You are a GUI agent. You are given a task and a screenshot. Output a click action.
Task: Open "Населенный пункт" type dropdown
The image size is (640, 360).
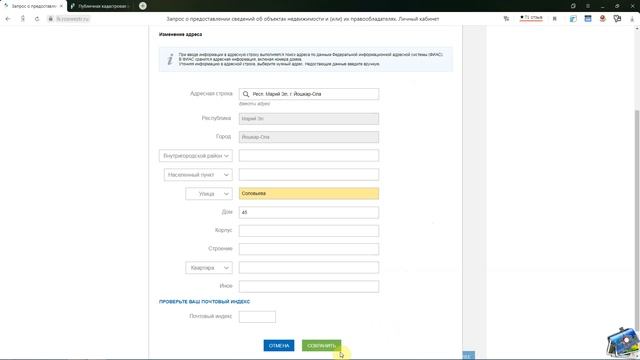click(198, 175)
